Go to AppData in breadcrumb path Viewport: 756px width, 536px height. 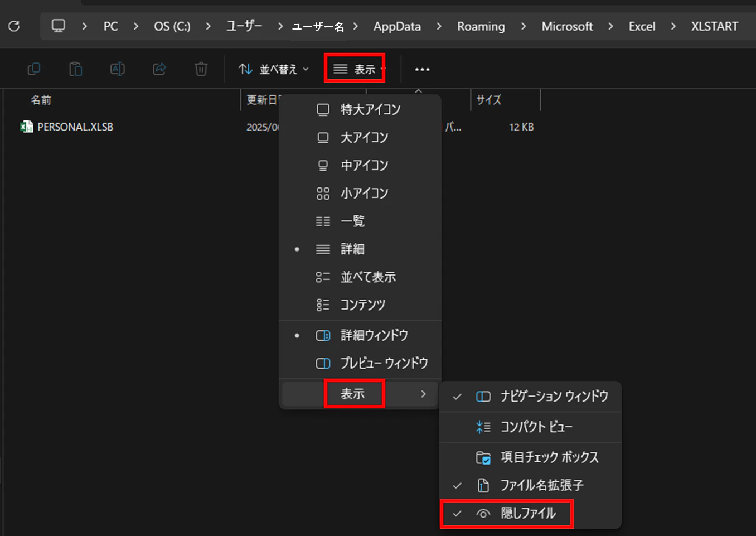(397, 26)
